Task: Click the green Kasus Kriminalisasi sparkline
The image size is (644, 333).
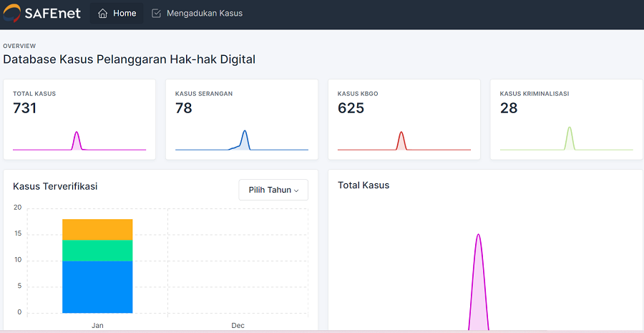Action: click(x=570, y=138)
